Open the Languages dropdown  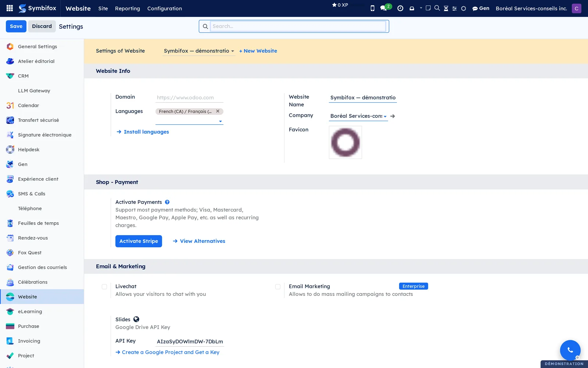(x=189, y=121)
